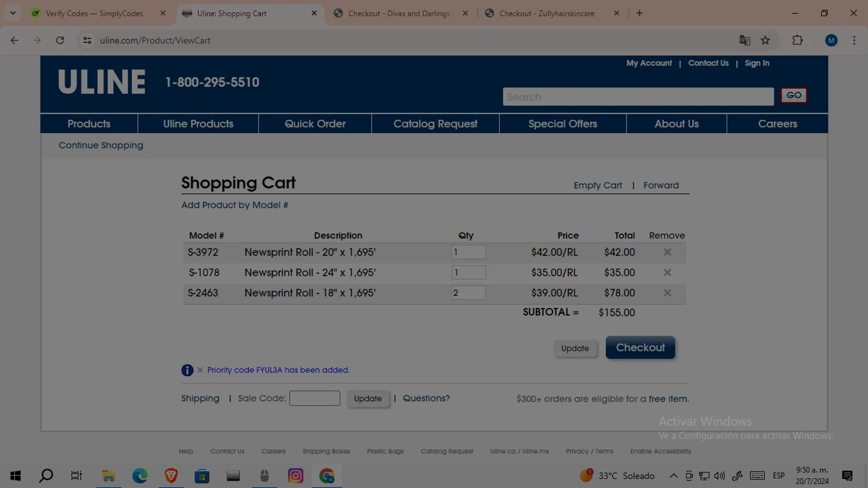Image resolution: width=868 pixels, height=488 pixels.
Task: Click the GO search button
Action: (794, 96)
